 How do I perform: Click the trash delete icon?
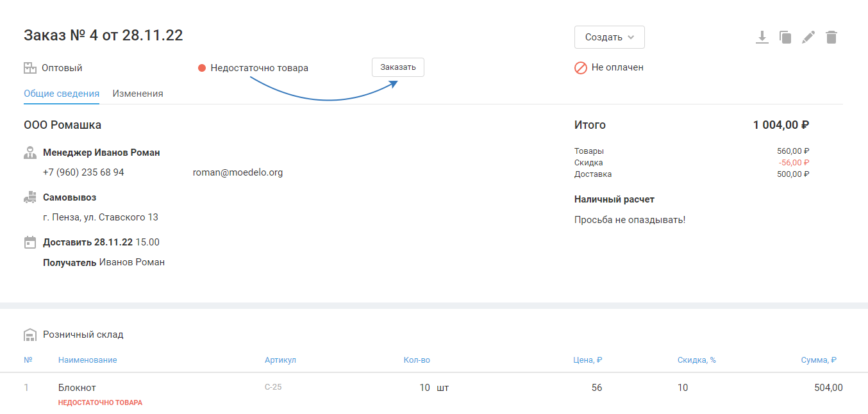click(831, 37)
